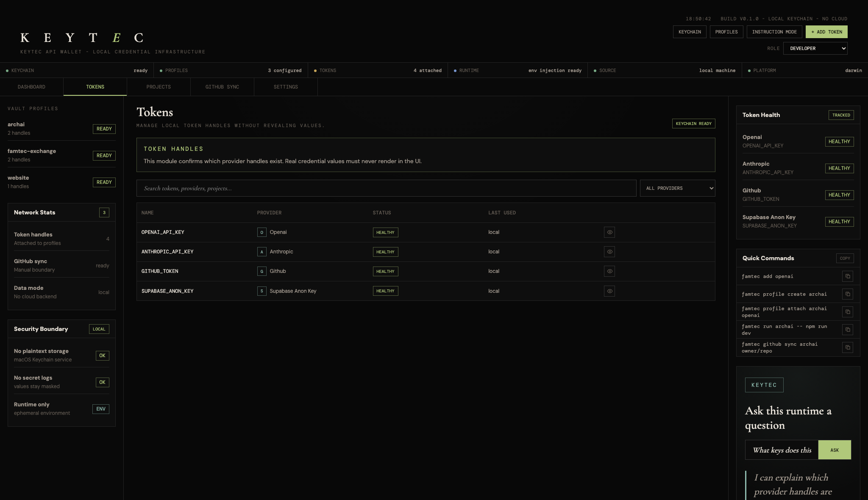Click the GITHUB_TOKEN name in the table
Viewport: 868px width, 500px height.
(x=160, y=271)
